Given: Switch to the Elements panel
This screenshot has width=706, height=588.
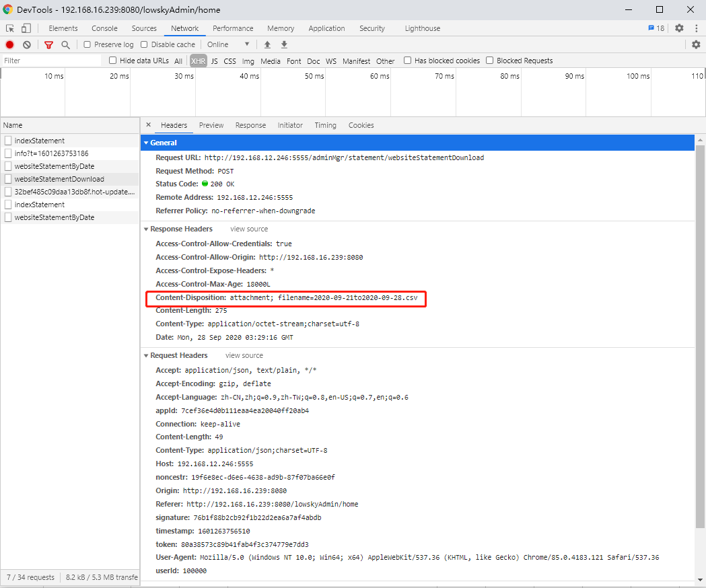Looking at the screenshot, I should click(63, 28).
